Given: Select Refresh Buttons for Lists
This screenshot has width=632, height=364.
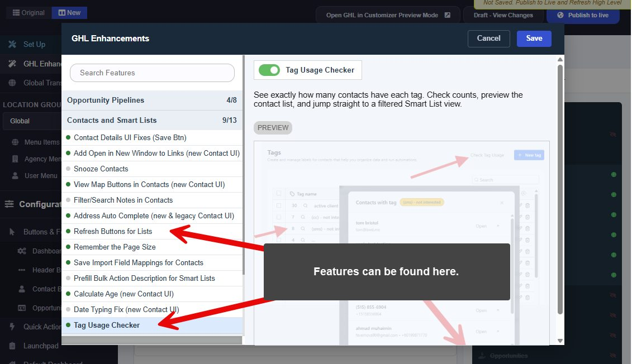Looking at the screenshot, I should pos(152,232).
